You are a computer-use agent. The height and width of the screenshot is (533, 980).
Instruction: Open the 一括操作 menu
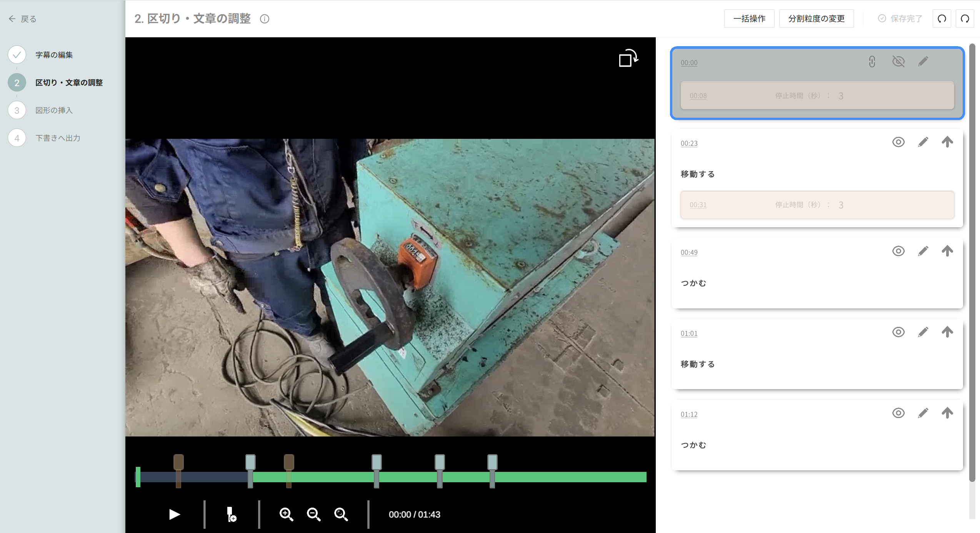(749, 18)
